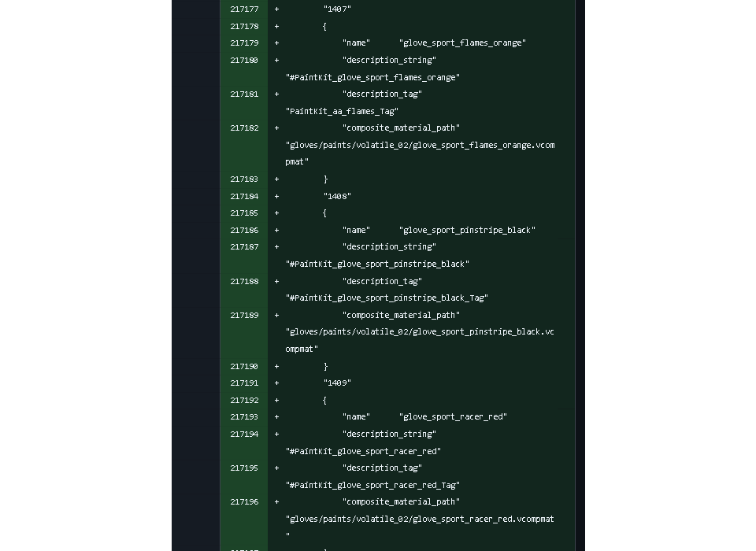Click line number 217196
The image size is (756, 551).
(x=244, y=501)
